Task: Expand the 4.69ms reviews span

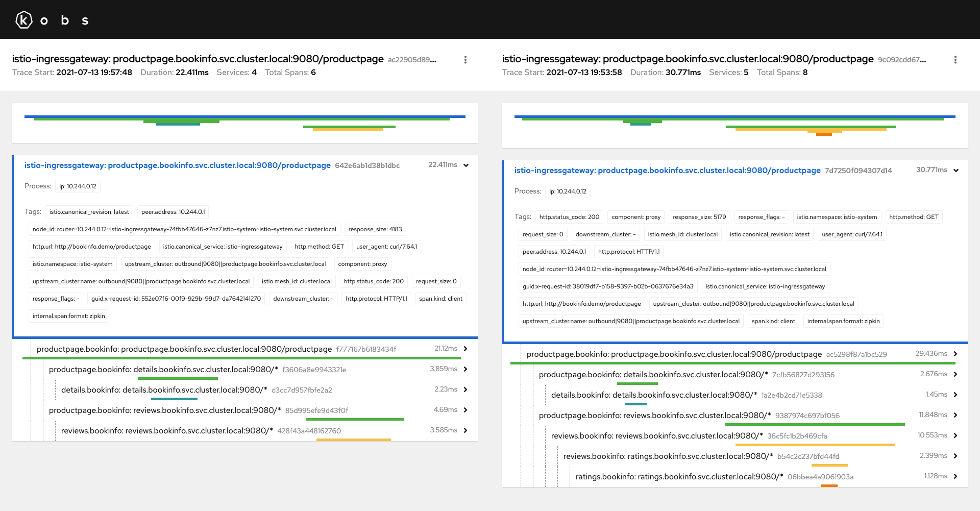Action: pyautogui.click(x=465, y=410)
